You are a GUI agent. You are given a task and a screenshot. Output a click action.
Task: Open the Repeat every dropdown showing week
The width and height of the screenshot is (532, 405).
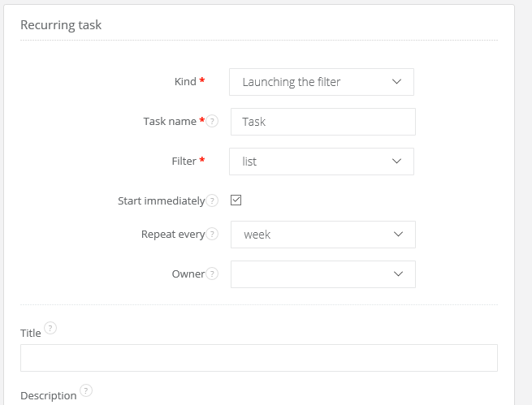click(322, 235)
